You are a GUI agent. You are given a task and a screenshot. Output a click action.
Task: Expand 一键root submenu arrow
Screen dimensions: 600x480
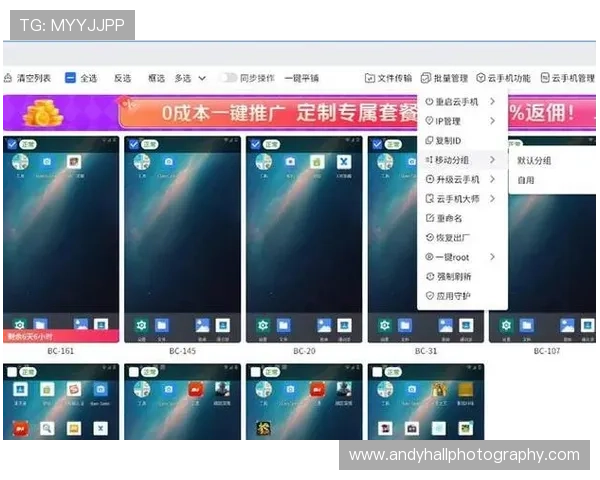pos(492,257)
